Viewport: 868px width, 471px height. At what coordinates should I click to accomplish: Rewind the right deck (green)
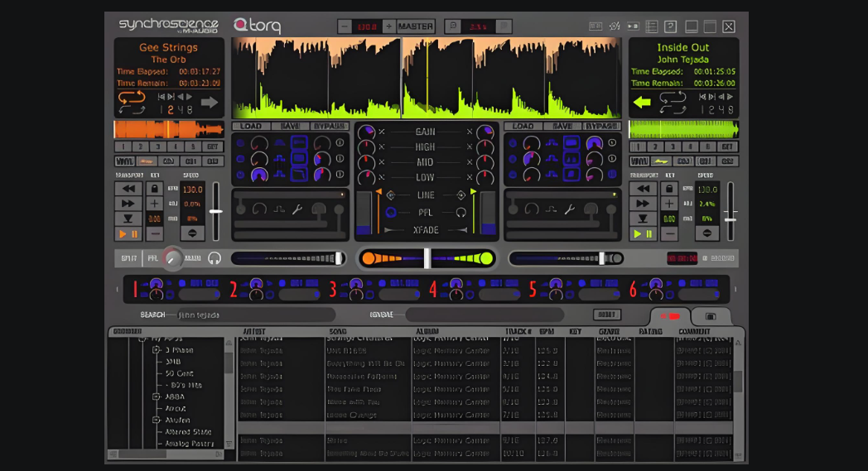pyautogui.click(x=644, y=189)
